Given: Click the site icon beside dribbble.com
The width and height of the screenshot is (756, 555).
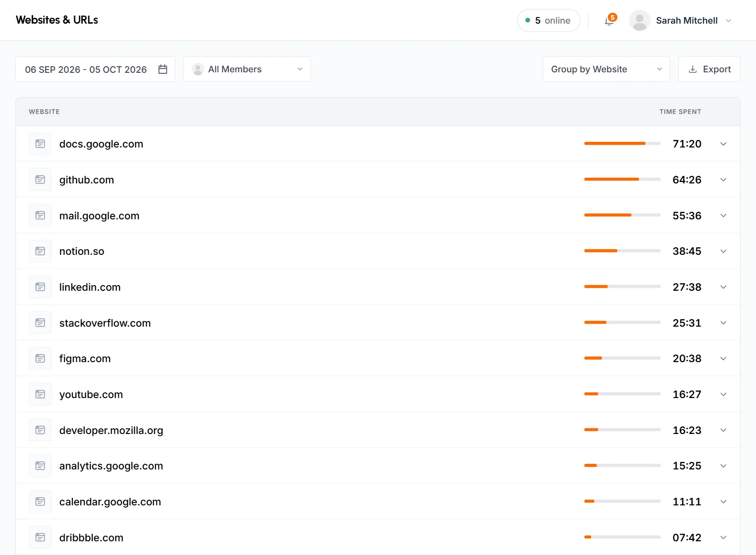Looking at the screenshot, I should pos(40,538).
